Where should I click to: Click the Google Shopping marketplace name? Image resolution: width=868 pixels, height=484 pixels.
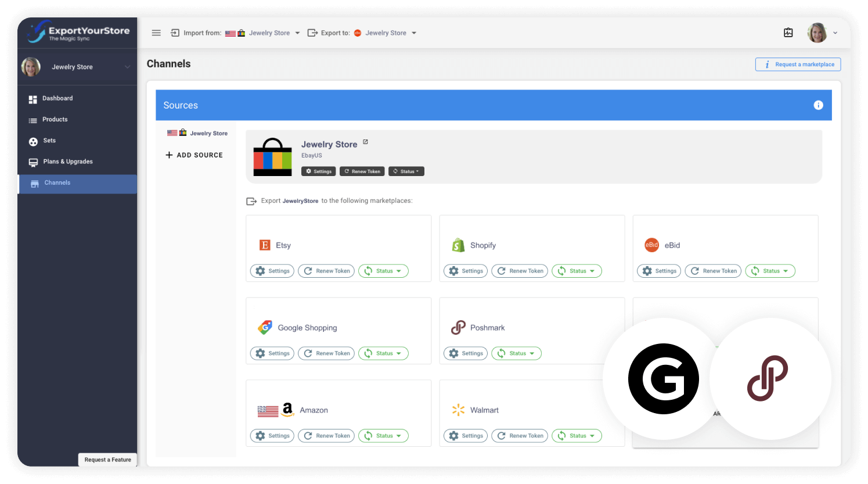point(307,328)
